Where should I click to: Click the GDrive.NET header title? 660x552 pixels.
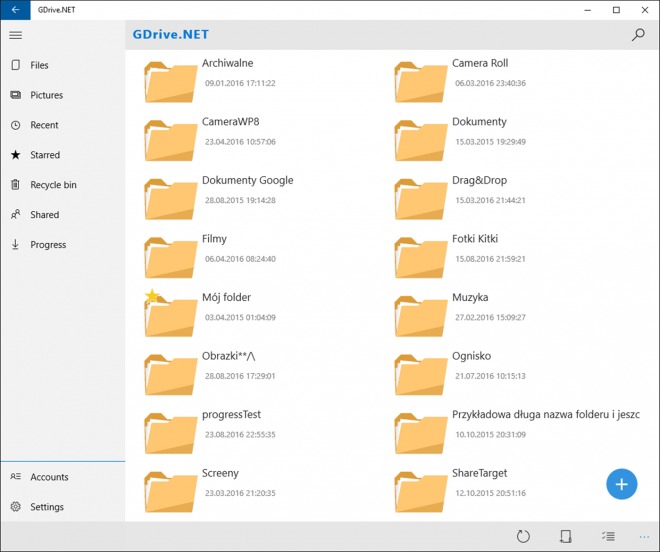(170, 35)
